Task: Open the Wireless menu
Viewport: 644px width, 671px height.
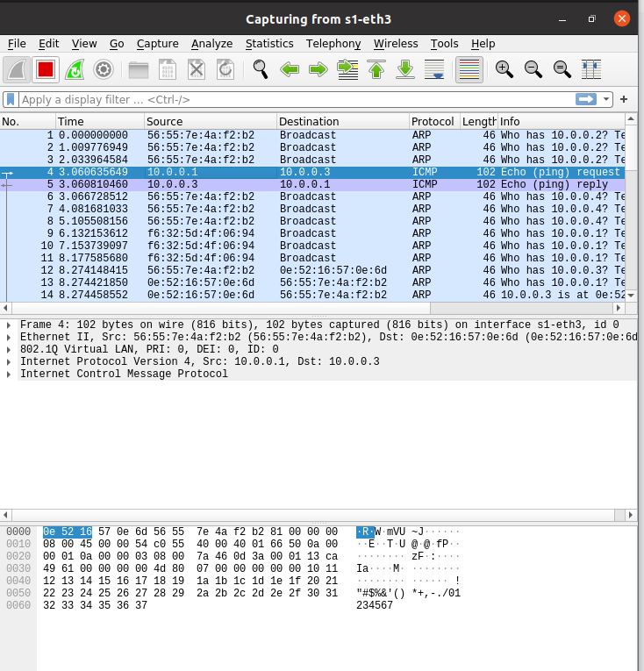Action: (x=396, y=44)
